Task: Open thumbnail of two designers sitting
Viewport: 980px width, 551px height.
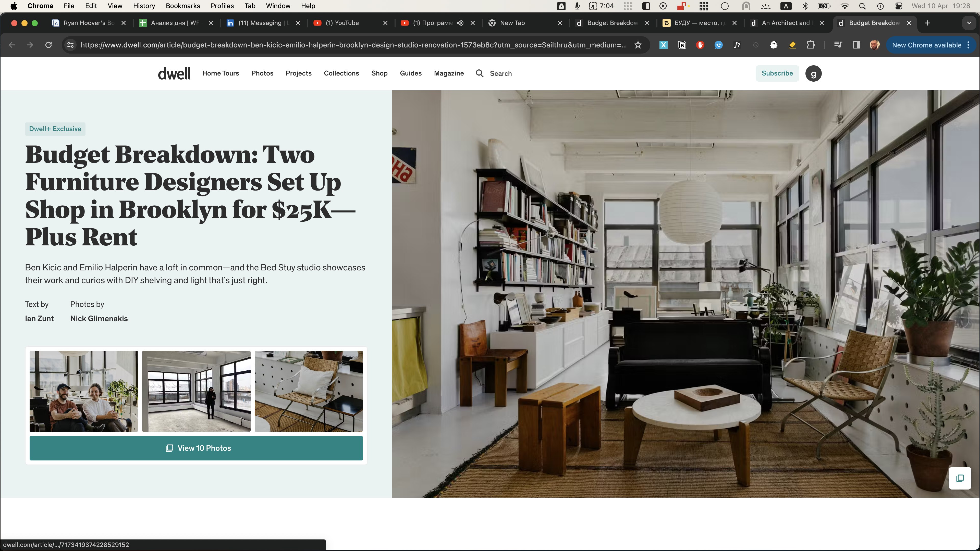Action: click(x=84, y=391)
